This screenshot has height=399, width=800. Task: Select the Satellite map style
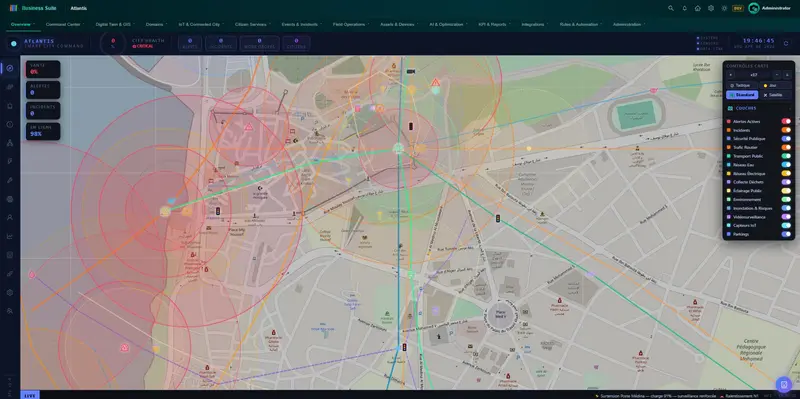775,95
